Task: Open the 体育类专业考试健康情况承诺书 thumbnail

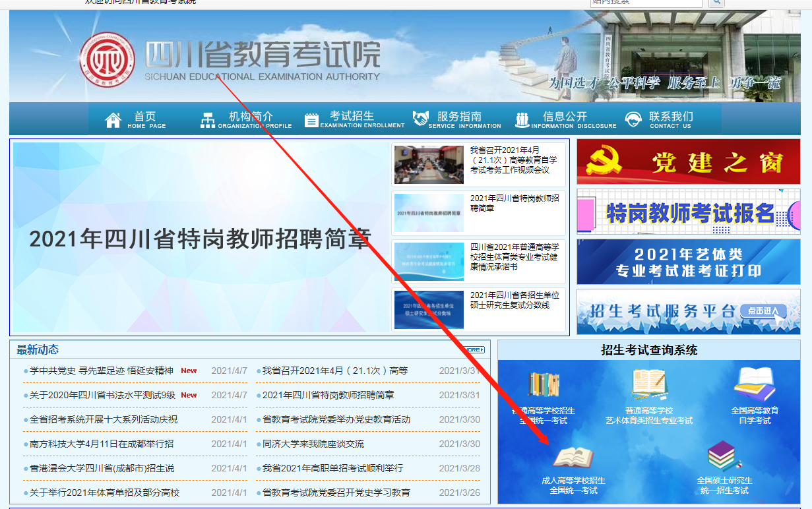Action: point(429,262)
